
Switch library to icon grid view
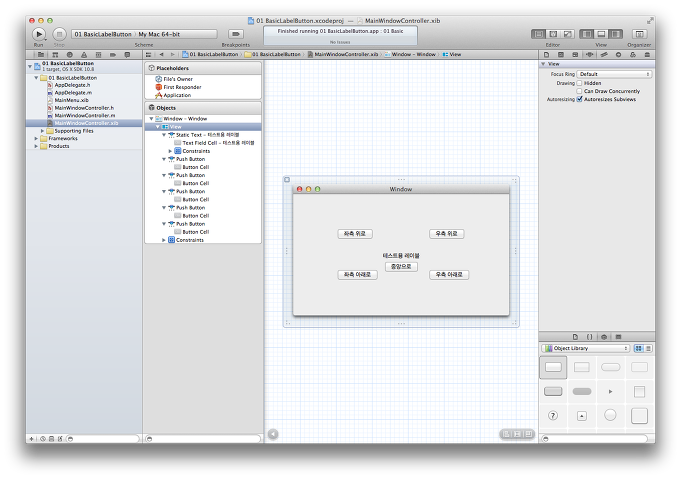638,348
